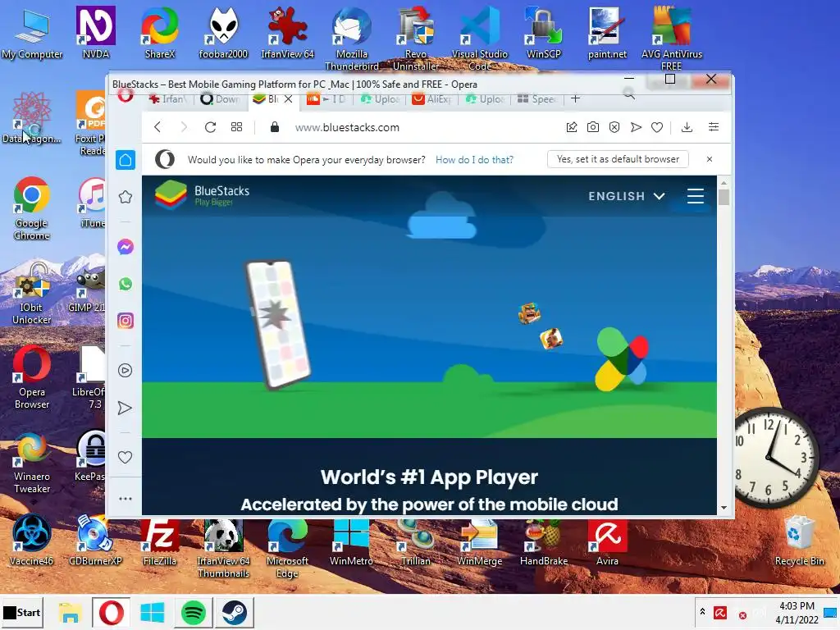Open sidebar setup three dots

click(126, 498)
